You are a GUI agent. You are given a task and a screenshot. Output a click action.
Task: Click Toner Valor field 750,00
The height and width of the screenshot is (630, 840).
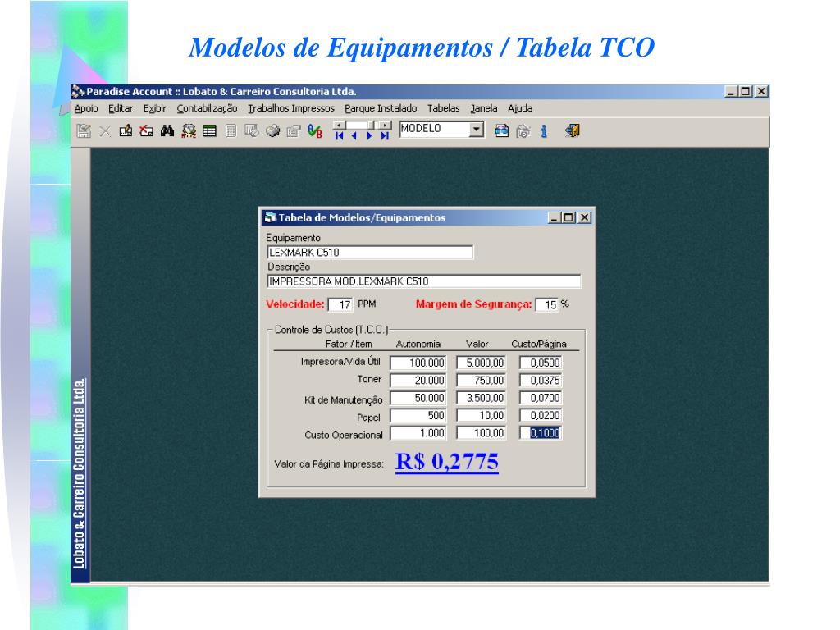coord(481,381)
